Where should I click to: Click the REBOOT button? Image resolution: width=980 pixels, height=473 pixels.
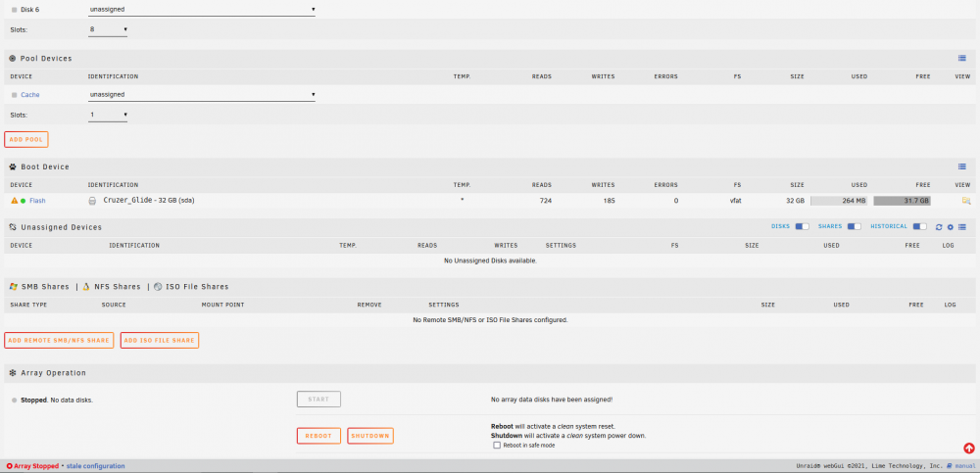[318, 436]
